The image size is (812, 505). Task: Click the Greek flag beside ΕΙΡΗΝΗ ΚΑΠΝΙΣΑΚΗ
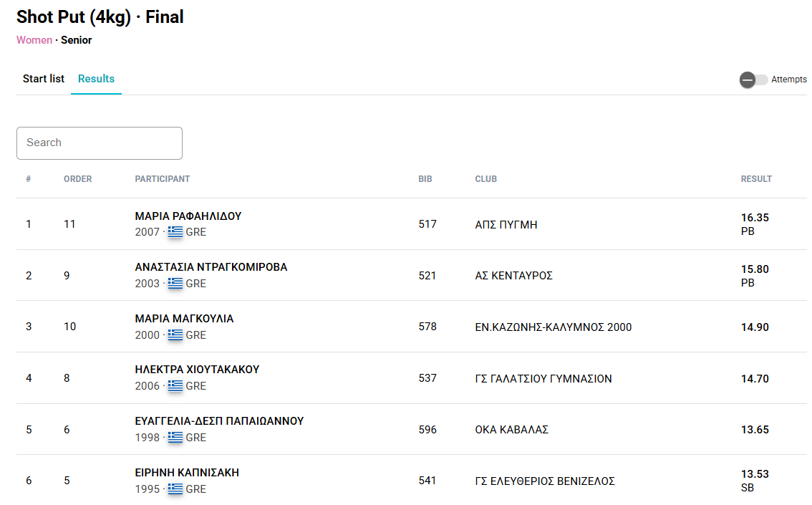[x=175, y=489]
